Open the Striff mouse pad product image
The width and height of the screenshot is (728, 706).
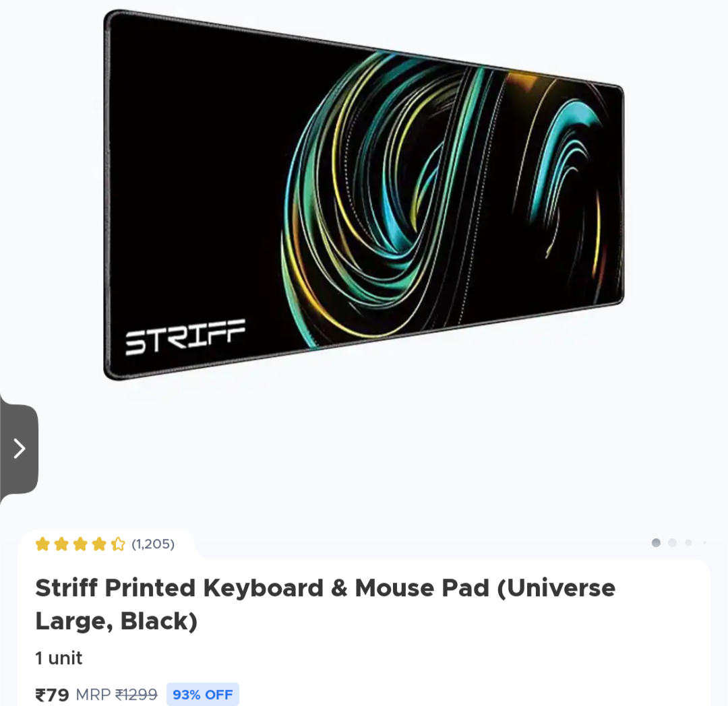(363, 195)
